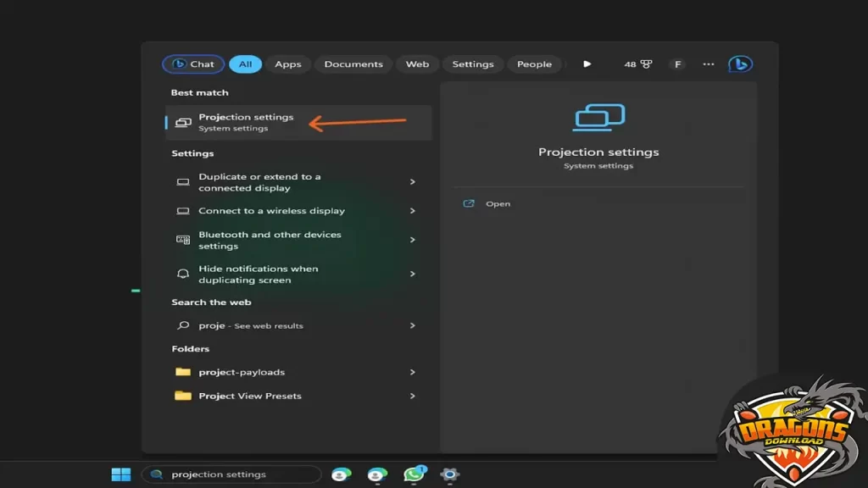Expand Duplicate or extend to a connected display

(x=412, y=182)
